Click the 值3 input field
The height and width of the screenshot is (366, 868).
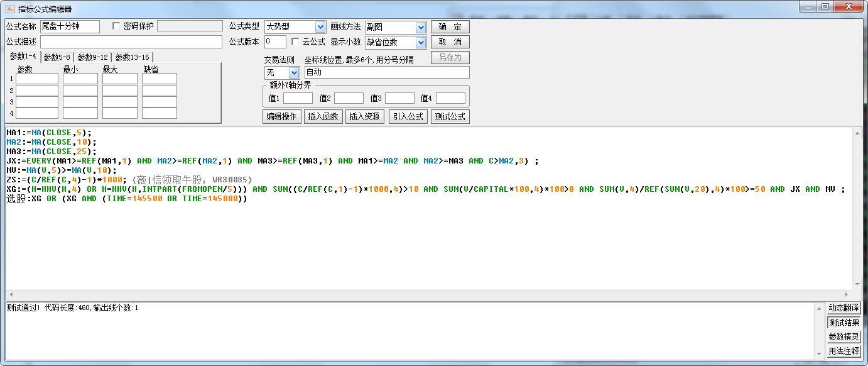[399, 98]
